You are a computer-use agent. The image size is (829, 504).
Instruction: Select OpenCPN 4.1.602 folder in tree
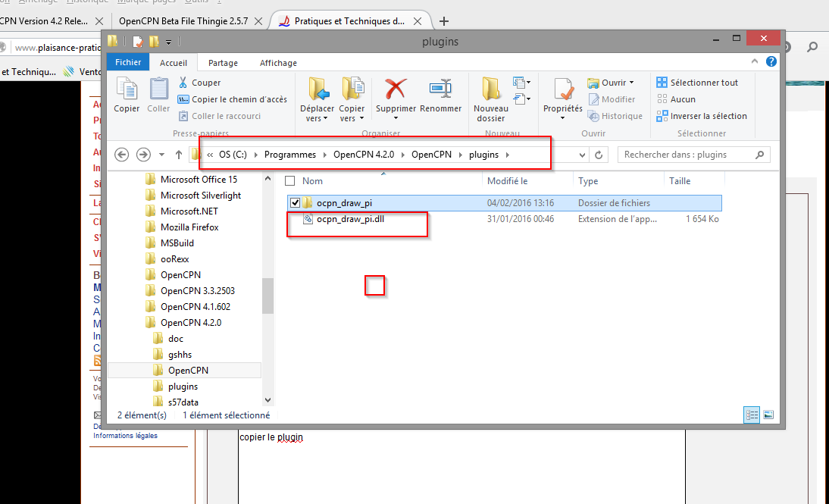(195, 307)
